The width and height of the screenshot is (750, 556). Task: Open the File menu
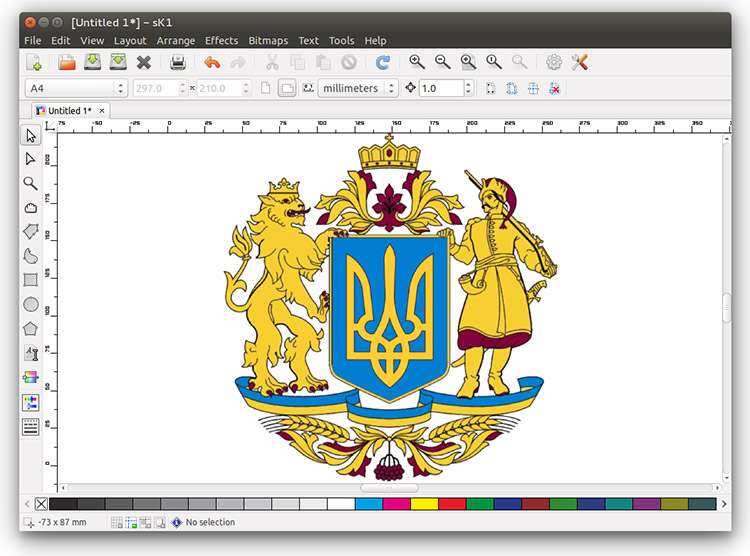click(x=33, y=41)
